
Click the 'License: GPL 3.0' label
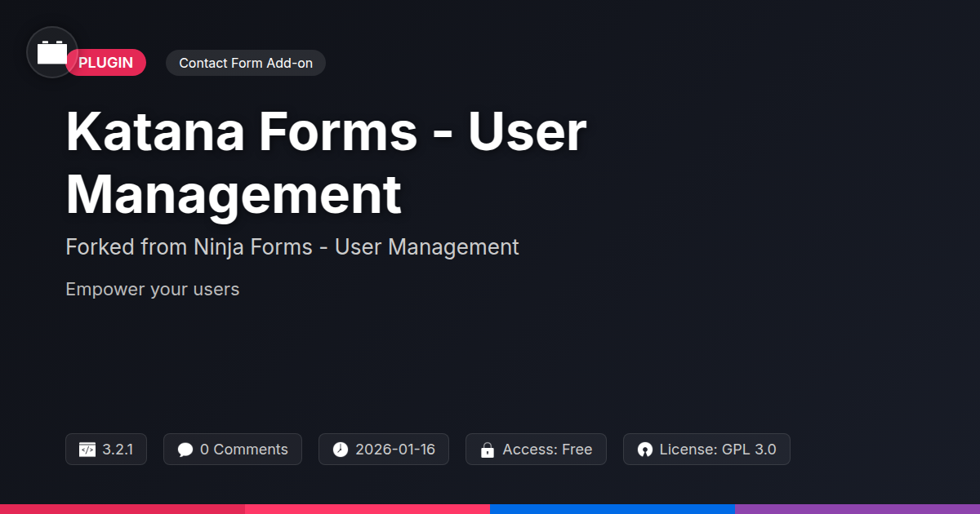(718, 450)
